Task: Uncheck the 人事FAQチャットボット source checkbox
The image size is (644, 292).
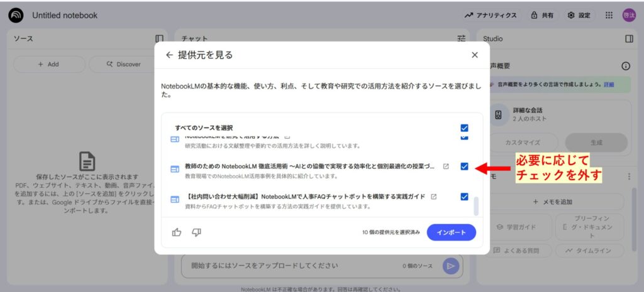Action: (465, 197)
